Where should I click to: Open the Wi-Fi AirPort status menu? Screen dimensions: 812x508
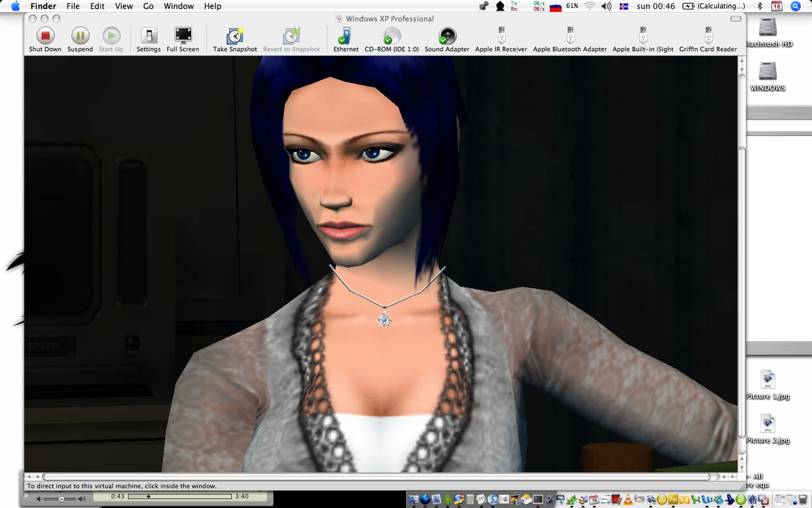[590, 6]
